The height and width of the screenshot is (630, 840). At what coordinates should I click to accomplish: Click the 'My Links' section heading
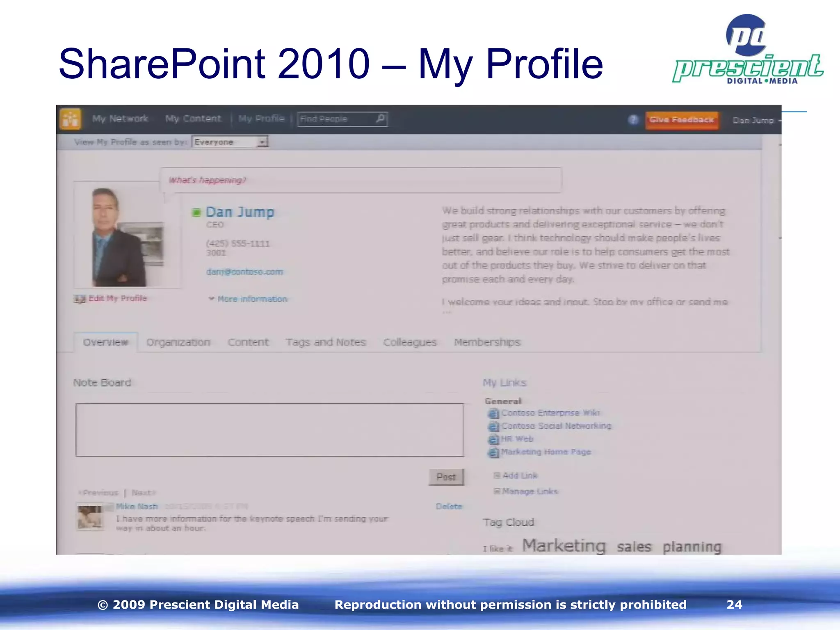click(x=504, y=383)
